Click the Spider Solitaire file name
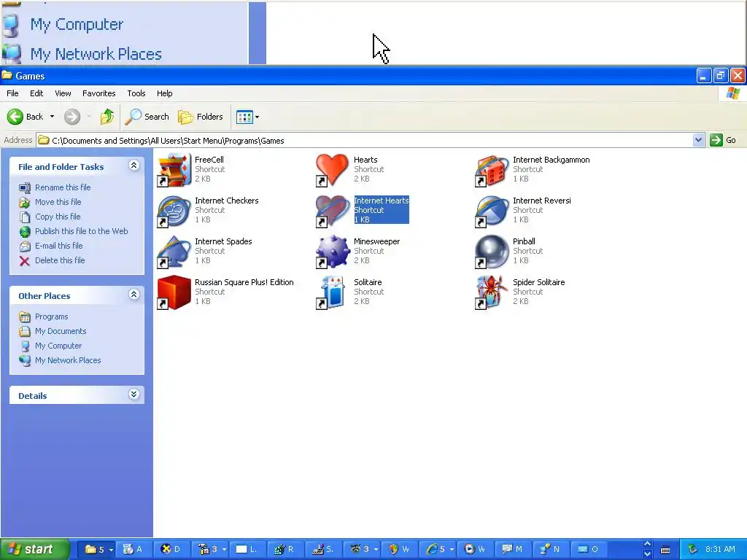Screen dimensions: 747x560 point(539,282)
